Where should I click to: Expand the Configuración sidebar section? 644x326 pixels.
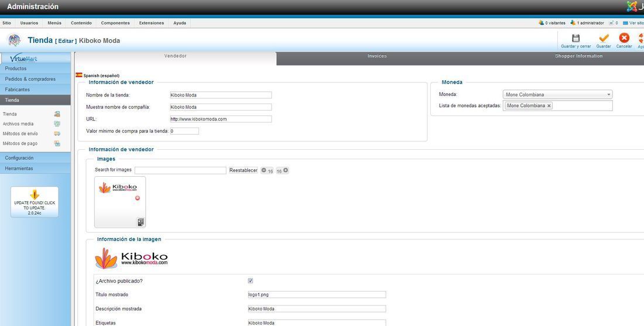point(35,158)
